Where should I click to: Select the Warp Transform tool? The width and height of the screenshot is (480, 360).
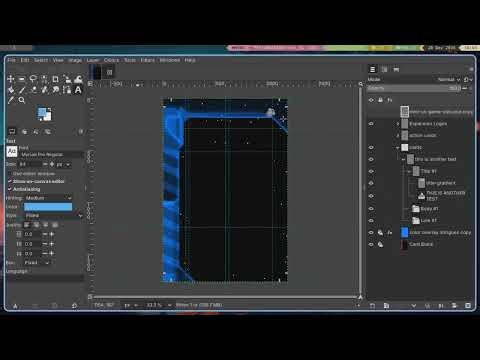coord(78,79)
